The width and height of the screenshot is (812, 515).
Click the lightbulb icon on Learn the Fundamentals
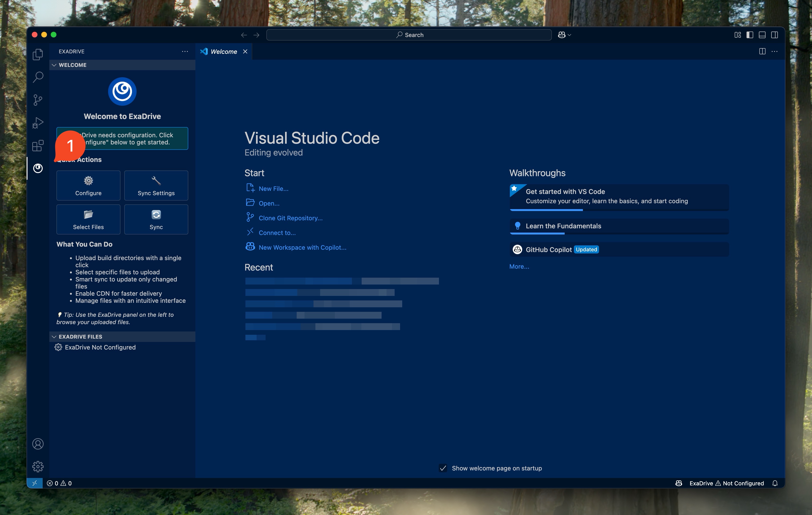518,226
